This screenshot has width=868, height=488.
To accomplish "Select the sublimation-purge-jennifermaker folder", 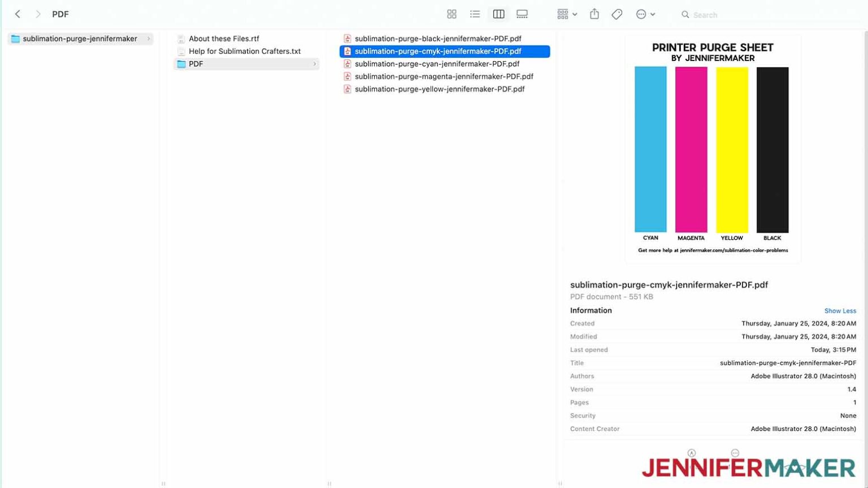I will pos(80,38).
